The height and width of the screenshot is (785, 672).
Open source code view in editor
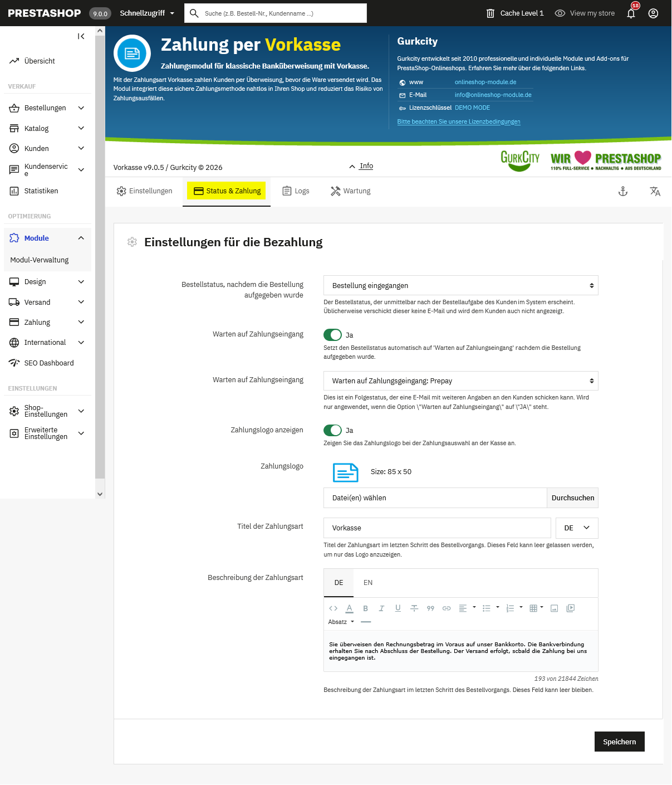click(x=333, y=608)
